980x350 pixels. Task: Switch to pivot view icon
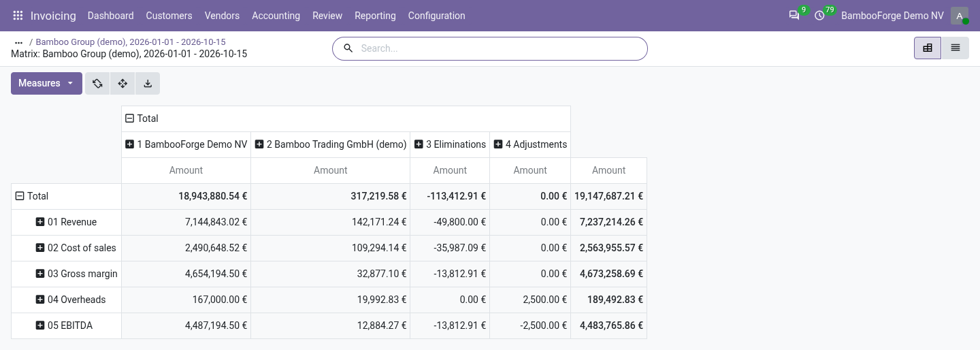click(928, 48)
